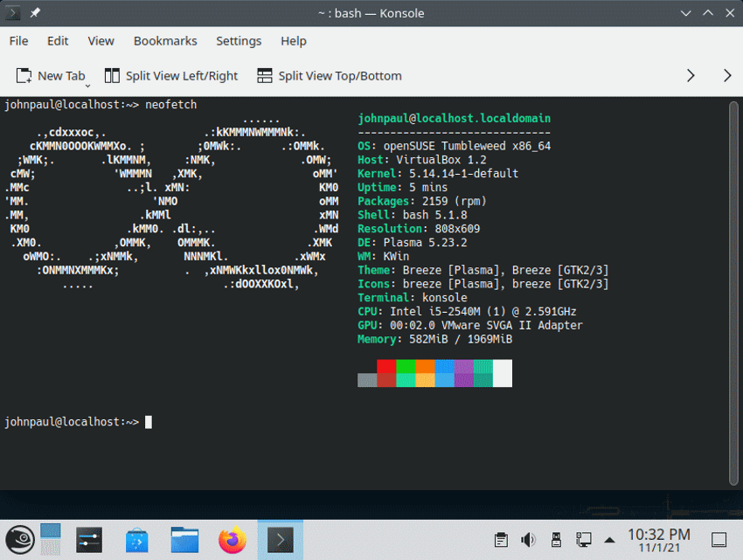Split the terminal view left and right

tap(170, 75)
